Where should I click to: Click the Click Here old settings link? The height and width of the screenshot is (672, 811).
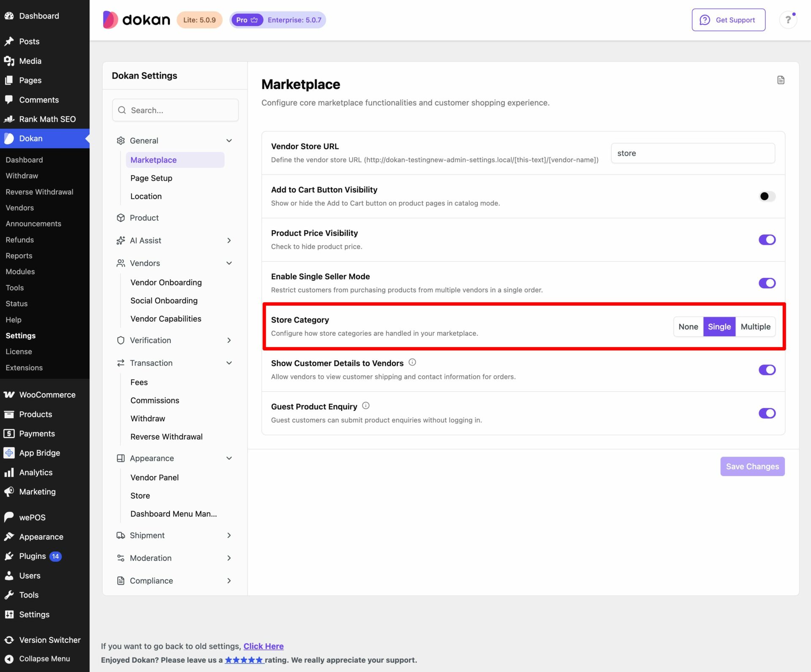click(x=264, y=646)
